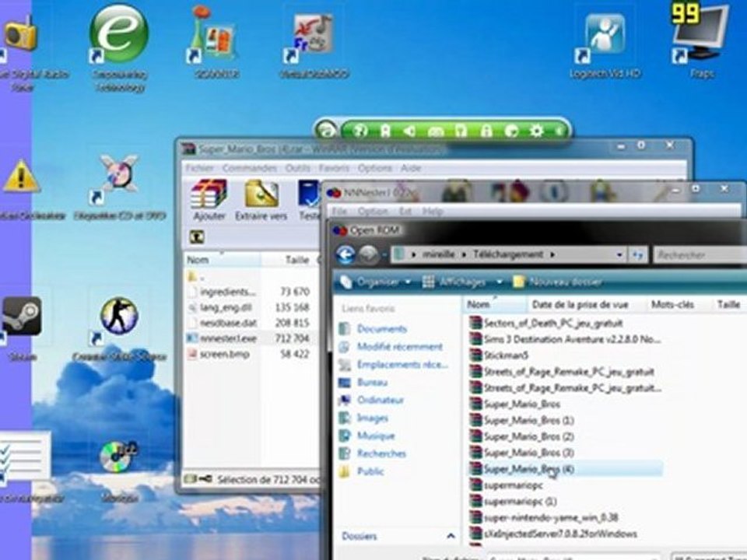The width and height of the screenshot is (747, 560).
Task: Select ingredients file in WinRAR list
Action: [228, 292]
